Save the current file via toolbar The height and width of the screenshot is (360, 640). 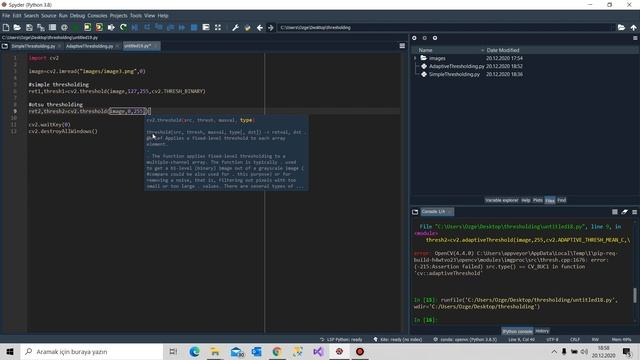[29, 27]
